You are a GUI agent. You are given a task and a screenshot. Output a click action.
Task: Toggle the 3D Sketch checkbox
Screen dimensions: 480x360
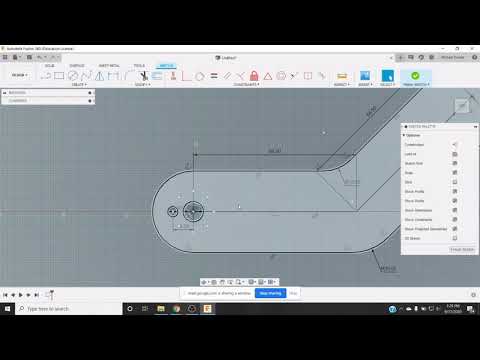pos(455,238)
